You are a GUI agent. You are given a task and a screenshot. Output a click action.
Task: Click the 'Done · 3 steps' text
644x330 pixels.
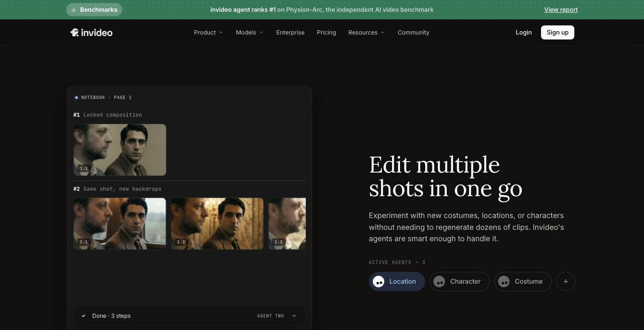click(x=111, y=316)
